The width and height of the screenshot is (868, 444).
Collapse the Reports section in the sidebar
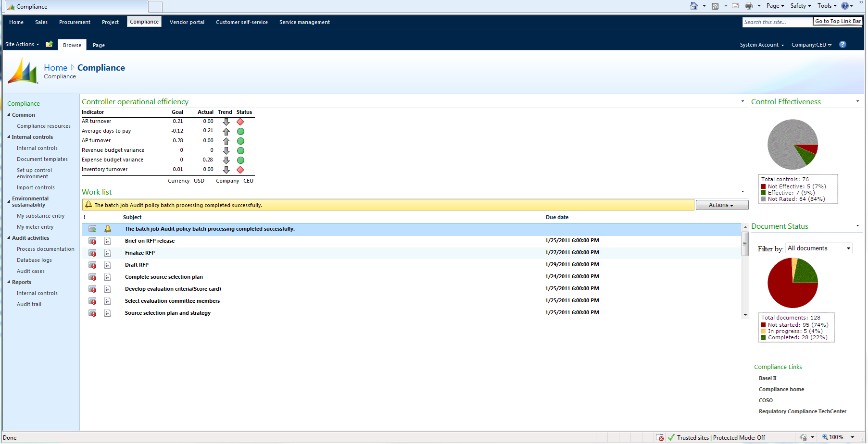click(9, 282)
